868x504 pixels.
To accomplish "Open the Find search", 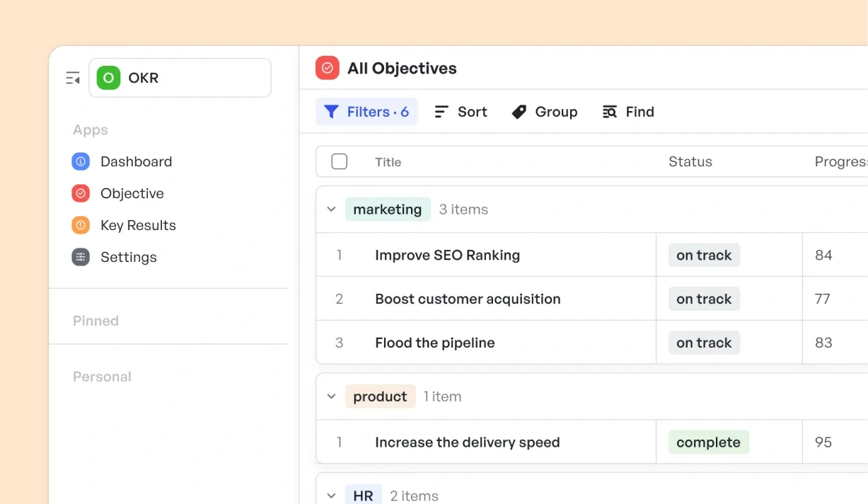I will click(x=628, y=112).
